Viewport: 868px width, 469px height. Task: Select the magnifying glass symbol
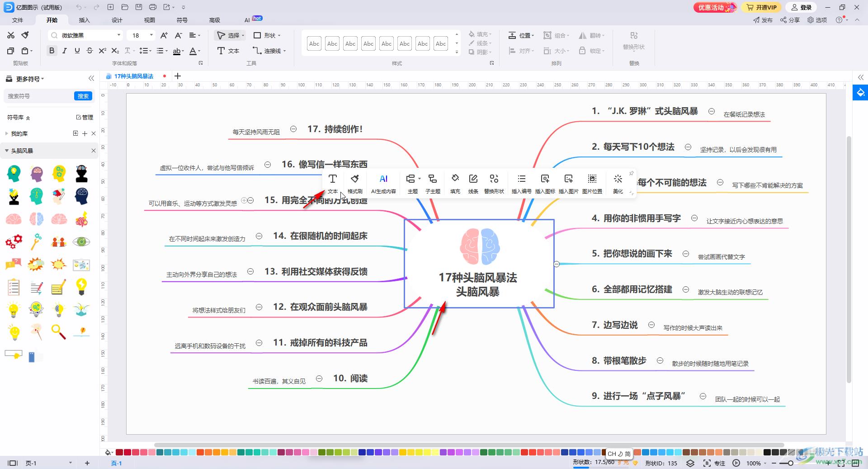pos(59,332)
